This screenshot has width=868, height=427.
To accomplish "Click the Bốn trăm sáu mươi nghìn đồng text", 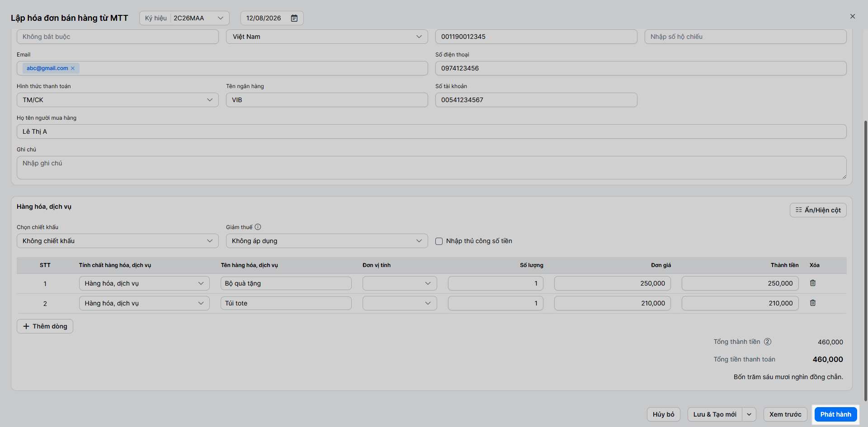I will [x=788, y=377].
